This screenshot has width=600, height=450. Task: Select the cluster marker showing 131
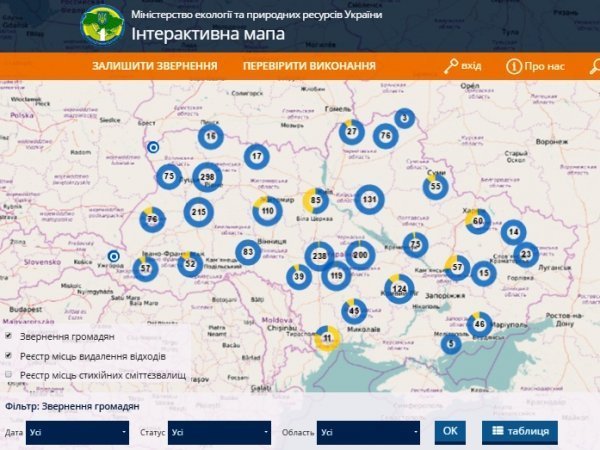pyautogui.click(x=370, y=199)
